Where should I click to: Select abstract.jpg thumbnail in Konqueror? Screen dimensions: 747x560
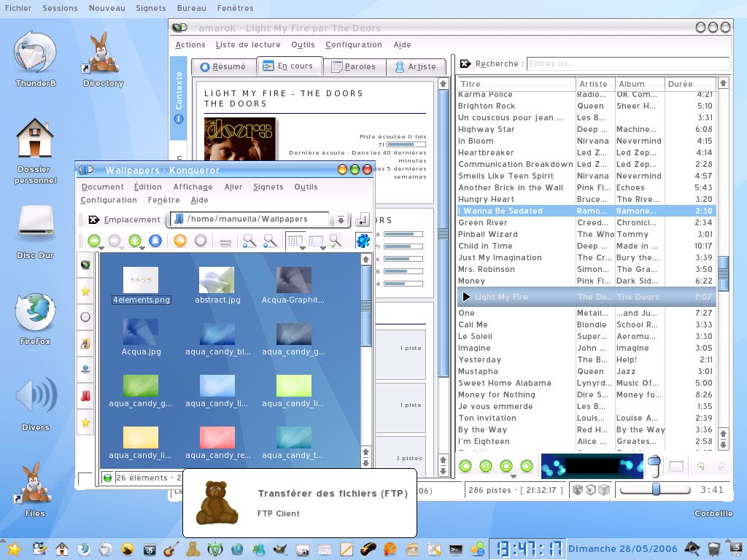[x=217, y=280]
